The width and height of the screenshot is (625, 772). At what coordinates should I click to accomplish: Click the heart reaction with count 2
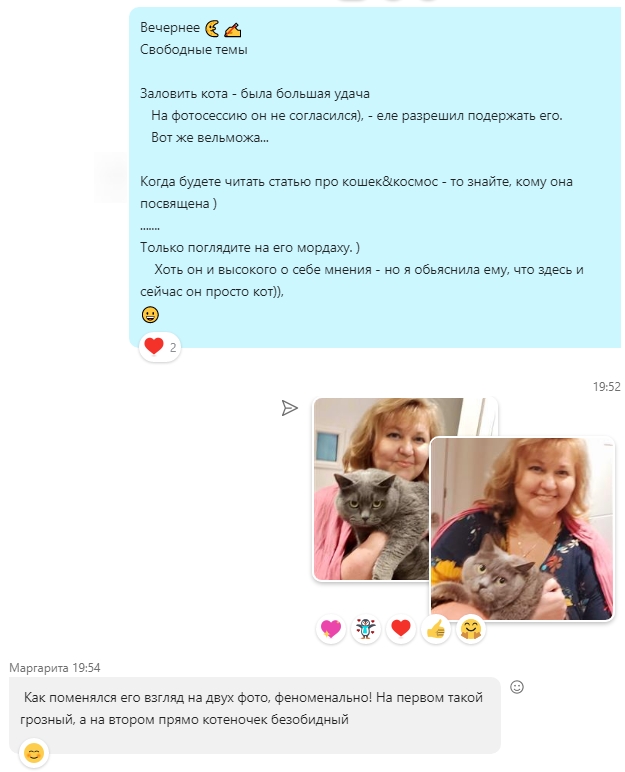160,347
